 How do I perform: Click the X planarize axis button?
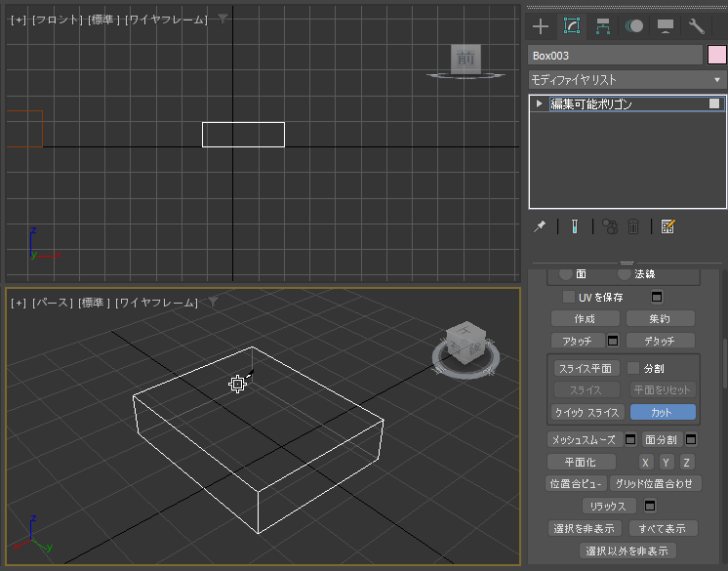645,463
